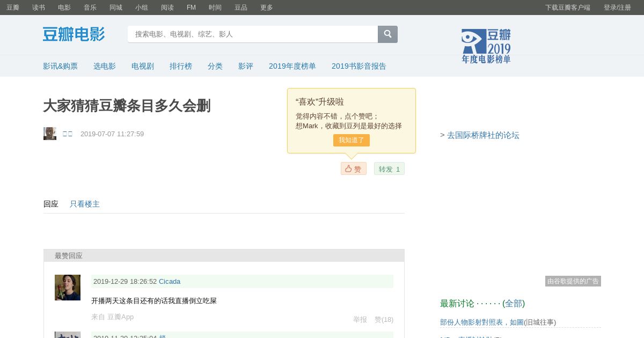Screen dimensions: 644x338
Task: Open 2019书影音报告 nav link
Action: pyautogui.click(x=359, y=66)
